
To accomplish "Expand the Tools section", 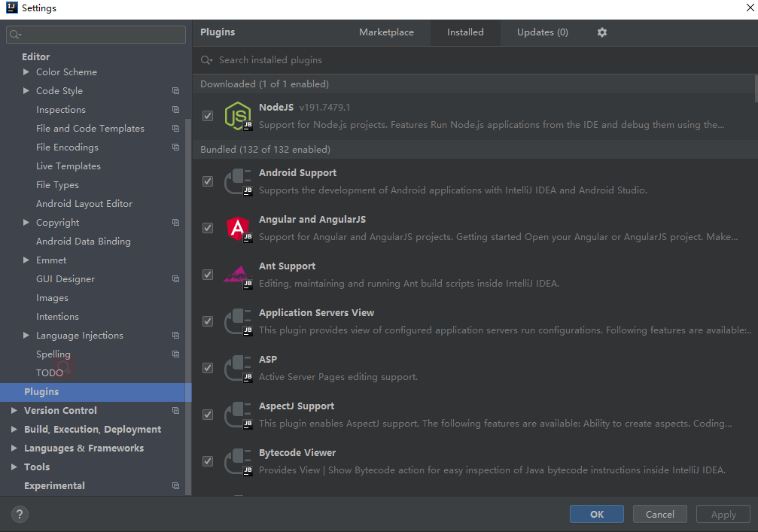I will click(x=14, y=467).
